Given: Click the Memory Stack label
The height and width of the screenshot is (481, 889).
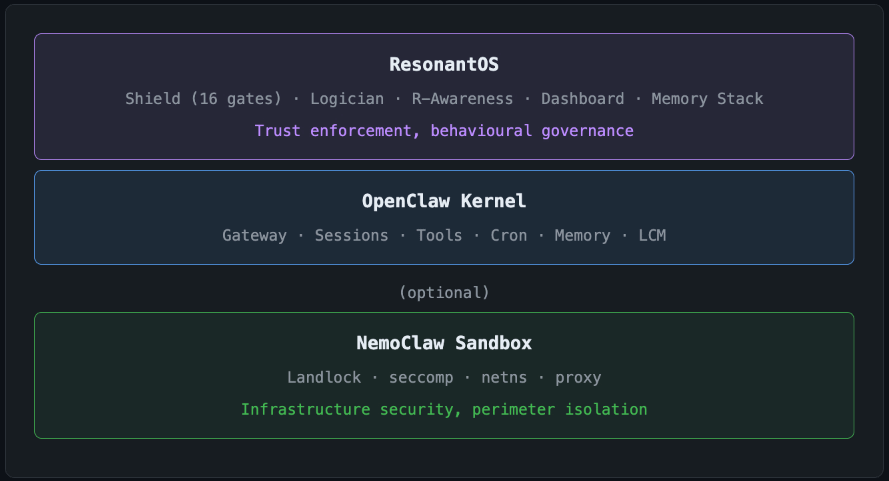Looking at the screenshot, I should click(x=707, y=99).
